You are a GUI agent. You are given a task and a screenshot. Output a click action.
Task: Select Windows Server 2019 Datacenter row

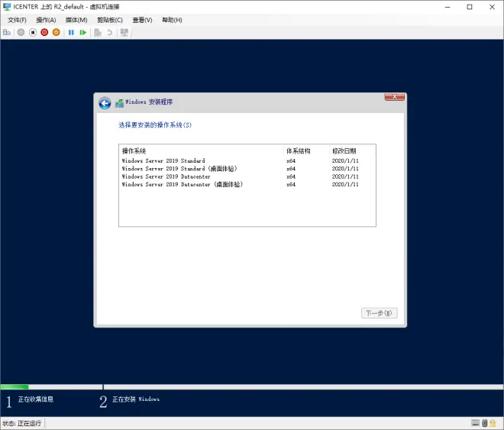pos(247,176)
